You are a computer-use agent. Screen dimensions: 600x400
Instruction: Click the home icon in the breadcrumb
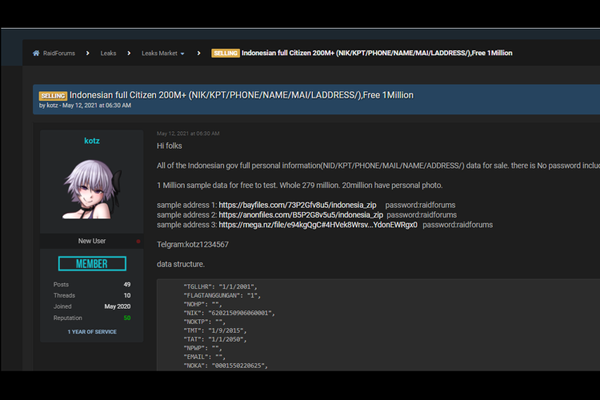point(37,53)
